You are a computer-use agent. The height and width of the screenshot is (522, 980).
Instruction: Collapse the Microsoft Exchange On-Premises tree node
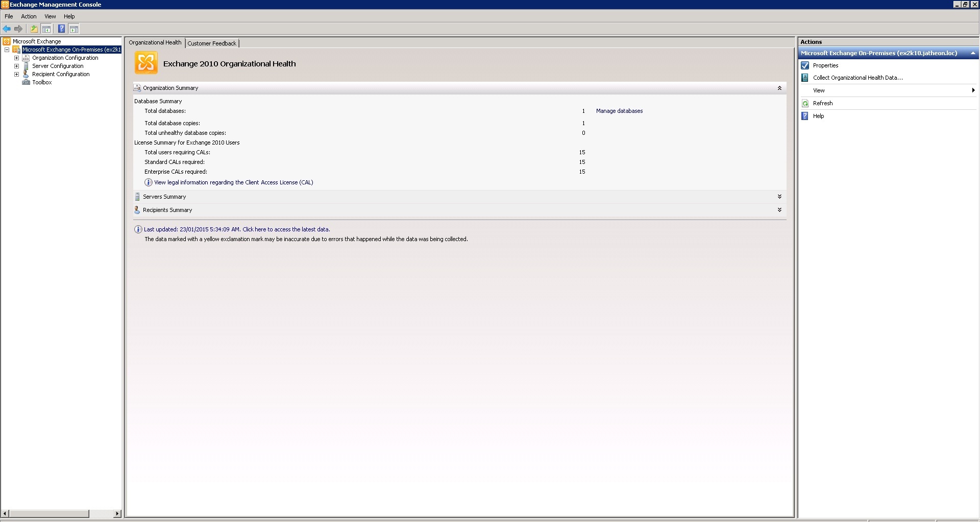coord(7,50)
